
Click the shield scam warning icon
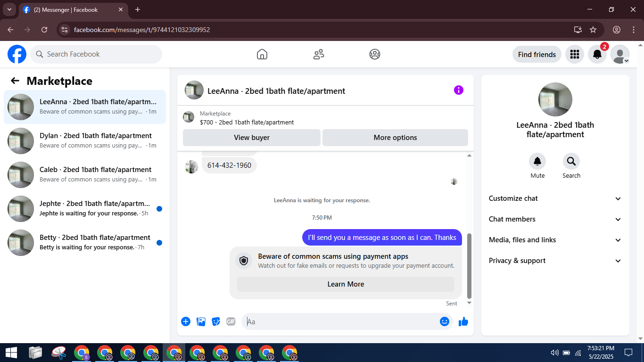tap(244, 261)
